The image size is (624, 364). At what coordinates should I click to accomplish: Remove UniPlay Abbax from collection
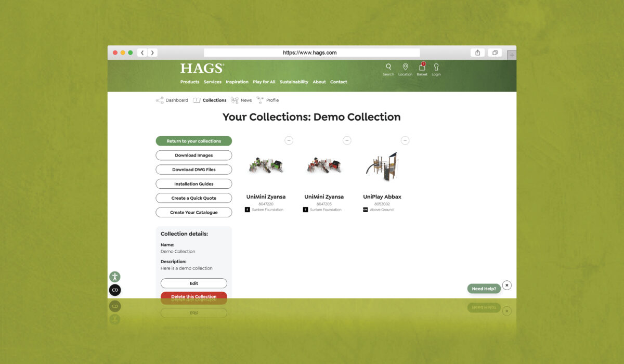point(405,140)
